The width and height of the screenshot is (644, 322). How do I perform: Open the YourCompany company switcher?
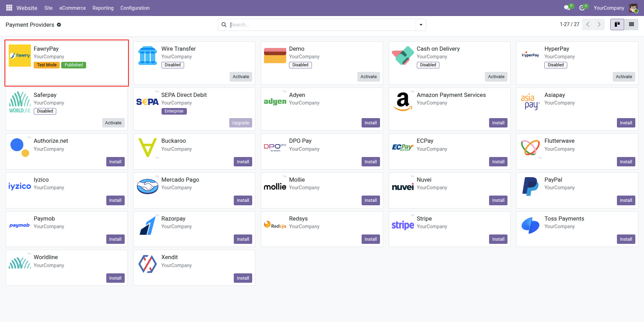tap(609, 8)
